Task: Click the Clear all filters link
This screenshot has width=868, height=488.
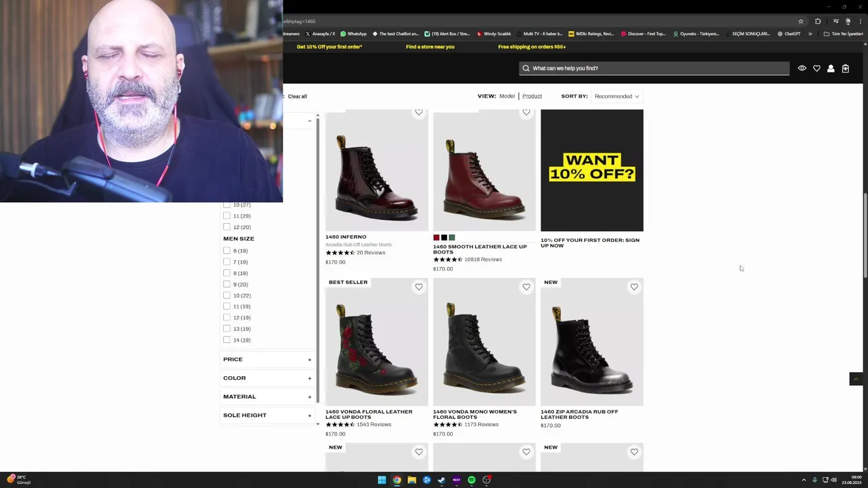Action: [297, 96]
